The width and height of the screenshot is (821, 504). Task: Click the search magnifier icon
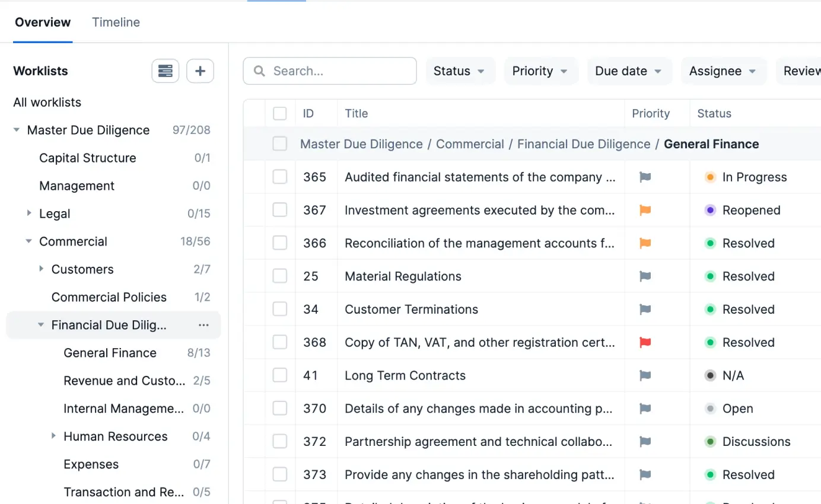point(259,71)
